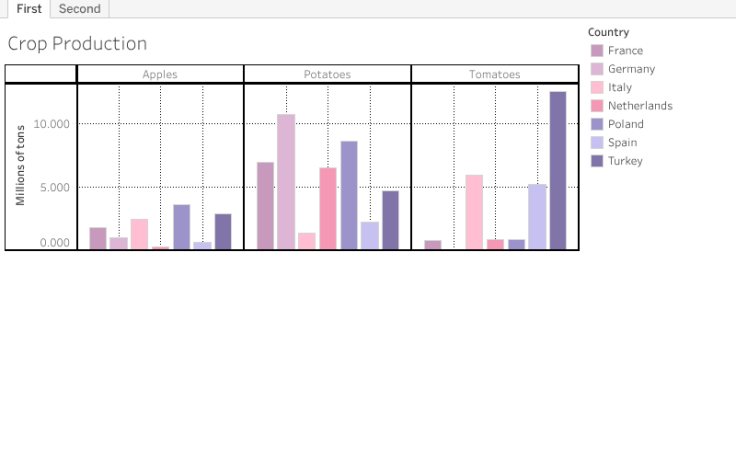The height and width of the screenshot is (454, 736).
Task: Select the First tab
Action: click(x=29, y=9)
